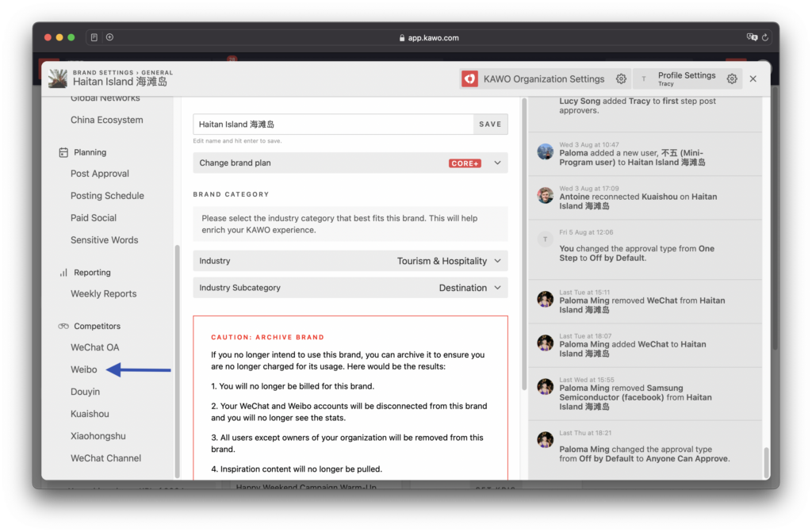The height and width of the screenshot is (532, 812).
Task: Open Sensitive Words page
Action: tap(104, 240)
